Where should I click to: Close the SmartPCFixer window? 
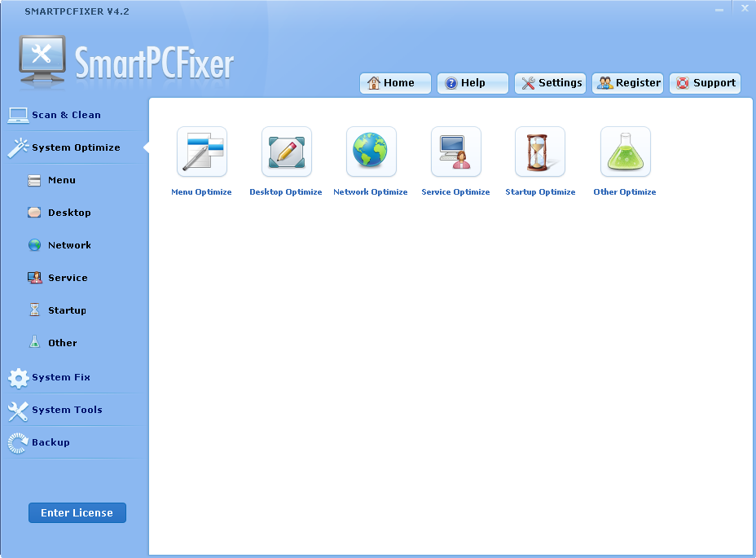tap(745, 8)
